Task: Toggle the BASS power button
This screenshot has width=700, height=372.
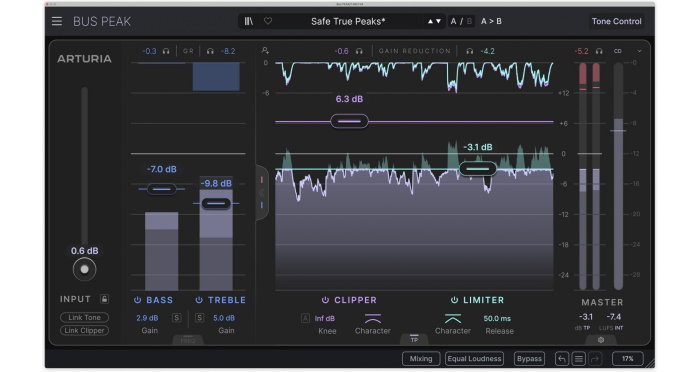Action: pos(138,300)
